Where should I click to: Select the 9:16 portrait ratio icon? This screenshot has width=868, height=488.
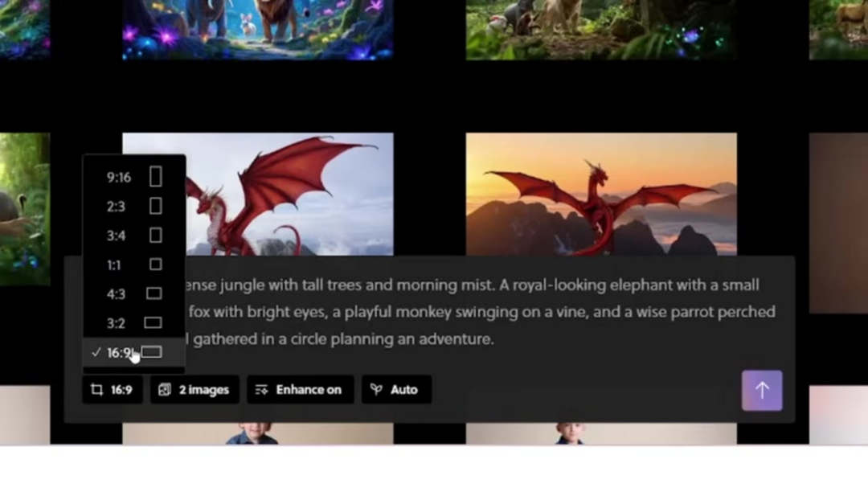pyautogui.click(x=155, y=177)
